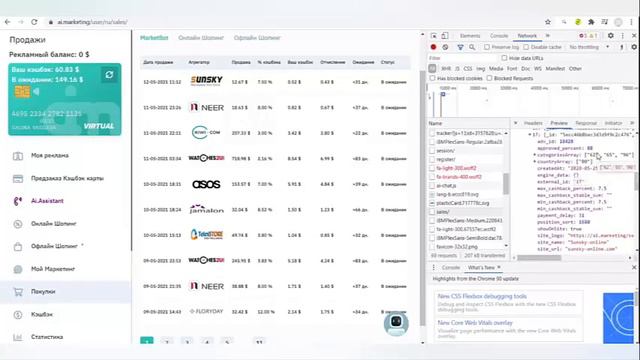Viewport: 640px width, 360px height.
Task: Click the Ai.Assistant phone icon
Action: coord(18,201)
